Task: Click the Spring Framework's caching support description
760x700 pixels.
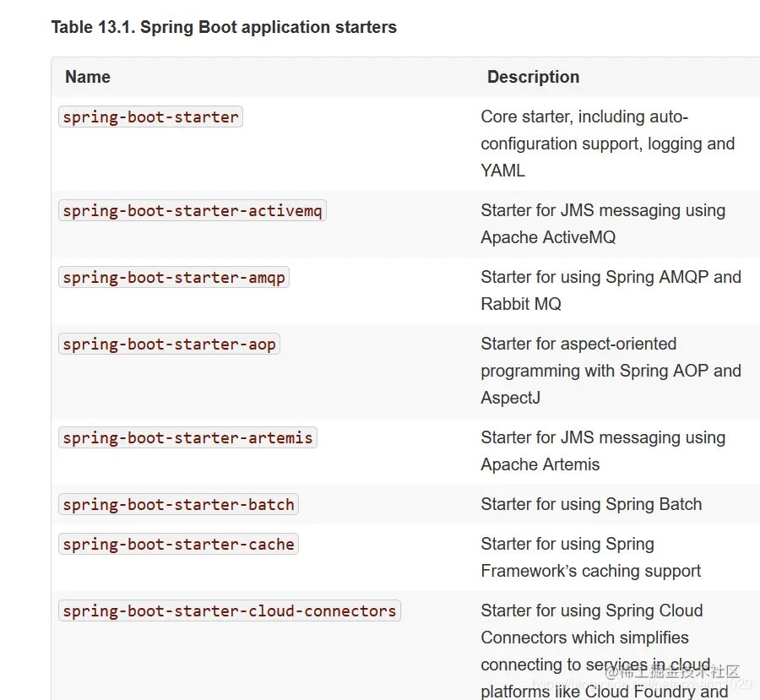Action: click(x=590, y=558)
